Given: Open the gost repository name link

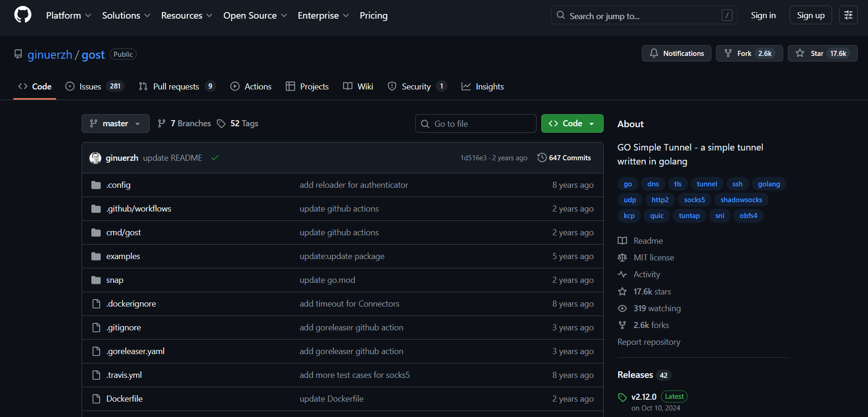Looking at the screenshot, I should click(x=93, y=55).
